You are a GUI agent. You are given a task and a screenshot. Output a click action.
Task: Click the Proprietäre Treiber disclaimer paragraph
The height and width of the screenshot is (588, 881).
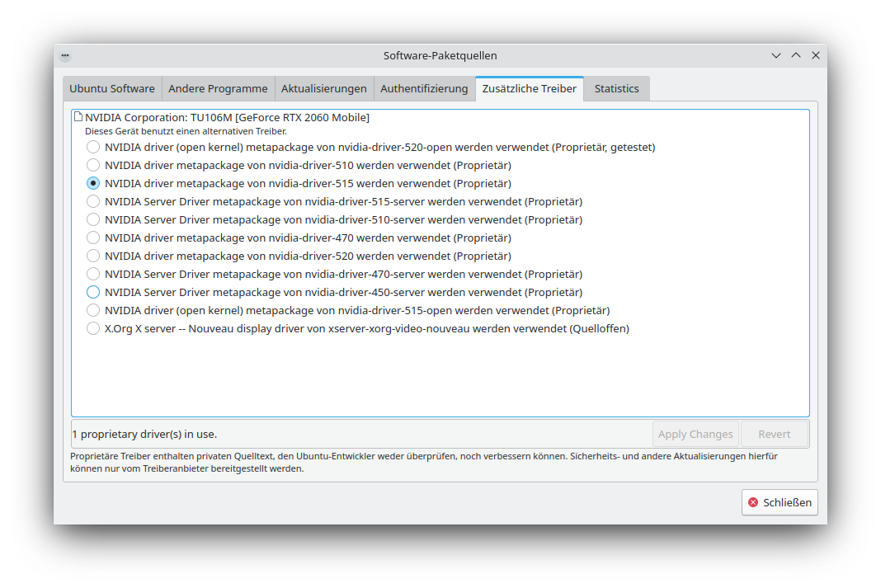[424, 462]
